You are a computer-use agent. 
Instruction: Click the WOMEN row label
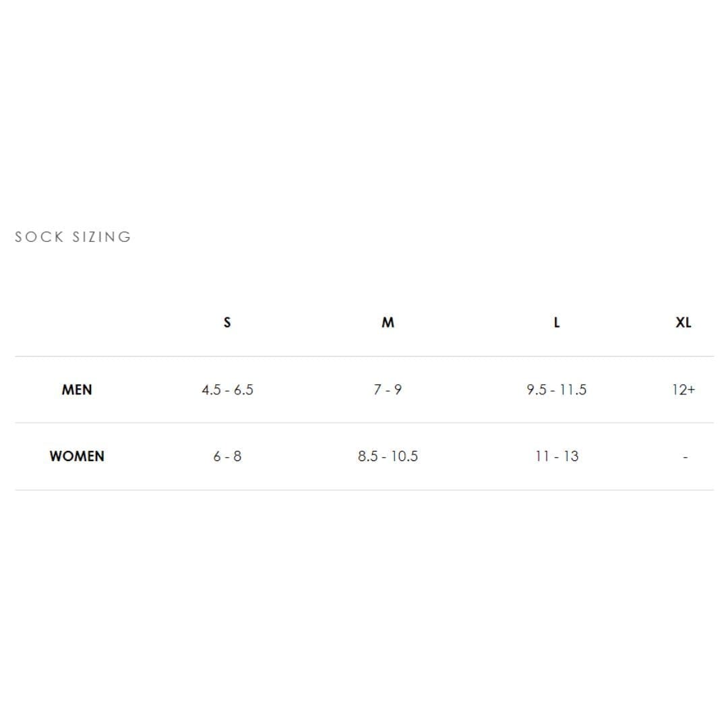(77, 456)
